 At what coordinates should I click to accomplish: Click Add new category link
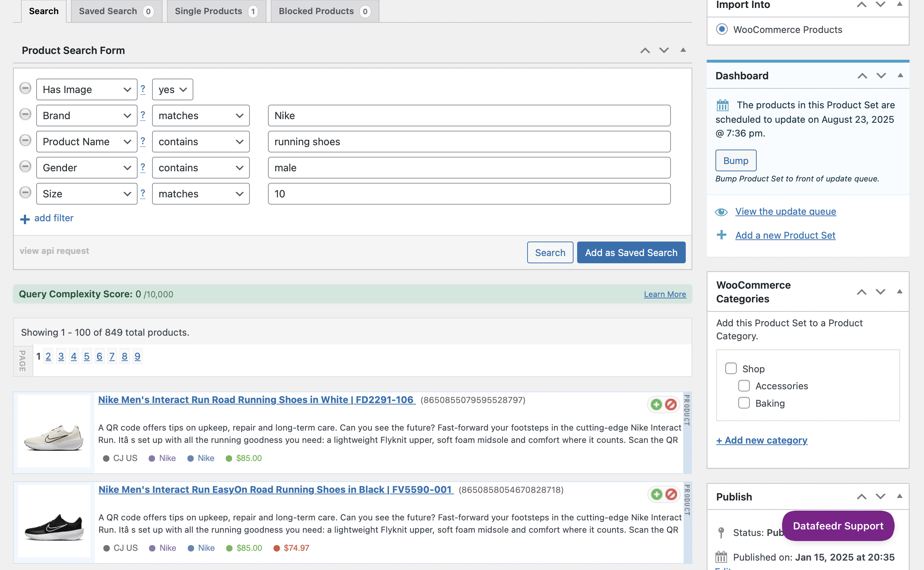[x=761, y=440]
